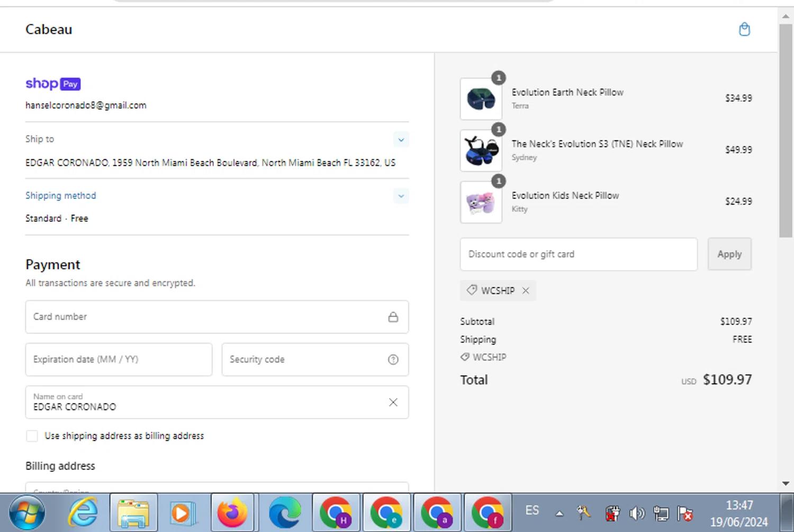Click the hanselcoronado8@gmail.com email text
Viewport: 794px width, 532px height.
pyautogui.click(x=86, y=105)
